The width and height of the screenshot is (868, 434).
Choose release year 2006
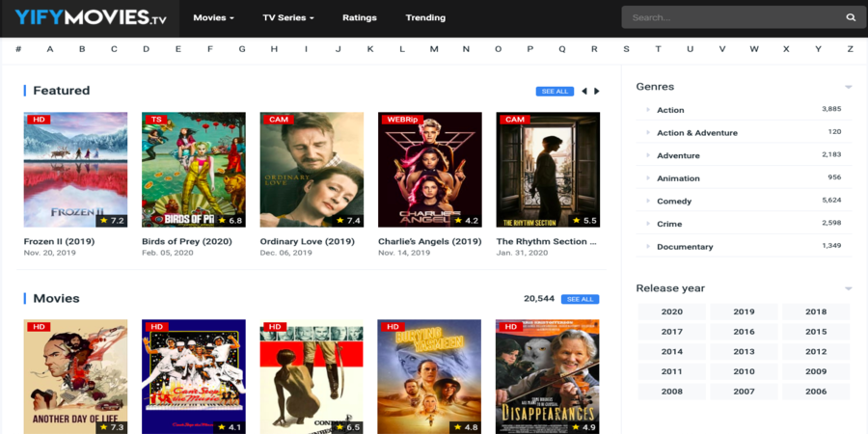[x=816, y=392]
